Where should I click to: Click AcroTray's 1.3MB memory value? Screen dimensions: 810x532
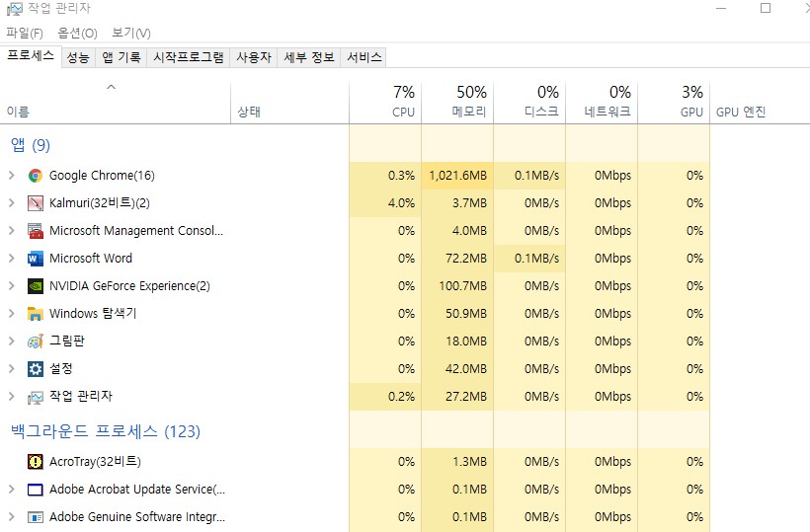tap(469, 462)
